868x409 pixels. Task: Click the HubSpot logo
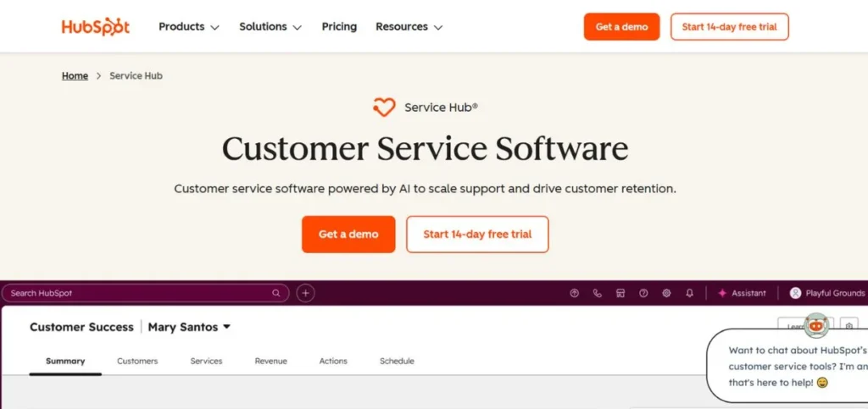pyautogui.click(x=95, y=26)
